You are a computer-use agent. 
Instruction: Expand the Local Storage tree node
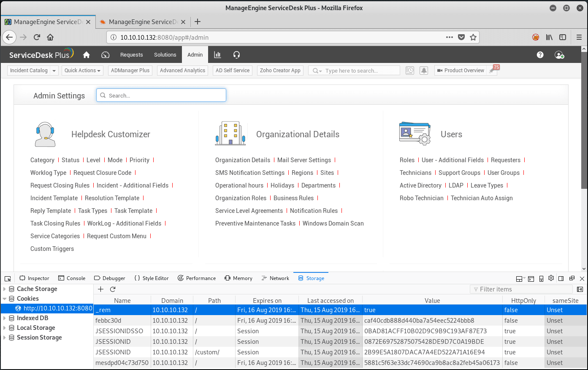pyautogui.click(x=5, y=328)
